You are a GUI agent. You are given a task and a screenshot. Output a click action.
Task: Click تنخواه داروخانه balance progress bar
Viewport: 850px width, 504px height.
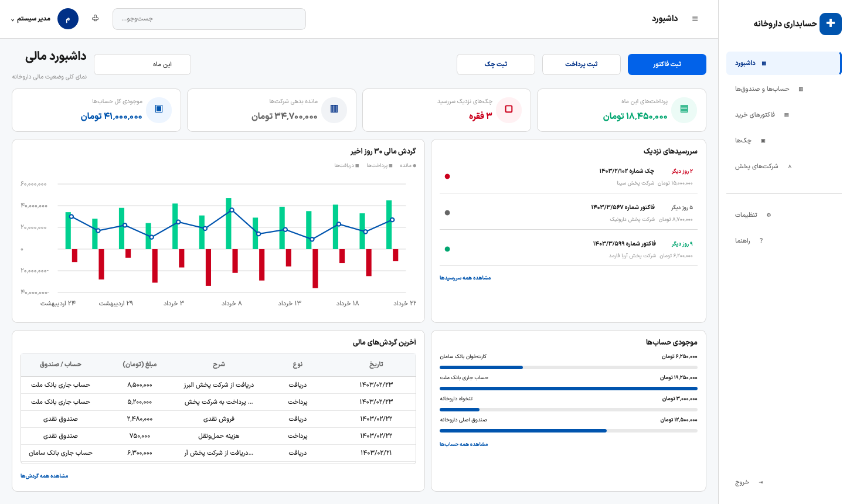(569, 410)
